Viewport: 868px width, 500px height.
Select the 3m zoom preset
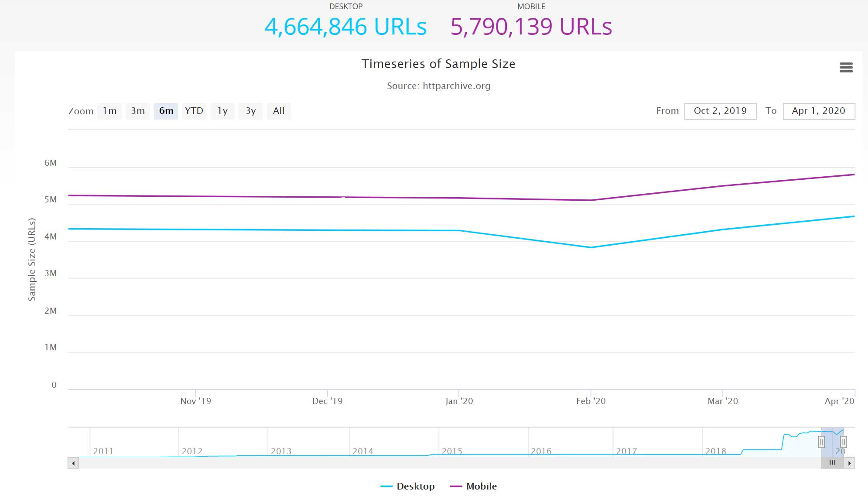click(137, 111)
